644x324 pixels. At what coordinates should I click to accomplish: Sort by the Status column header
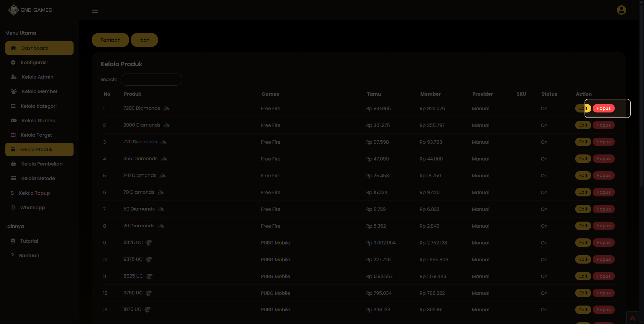tap(549, 94)
